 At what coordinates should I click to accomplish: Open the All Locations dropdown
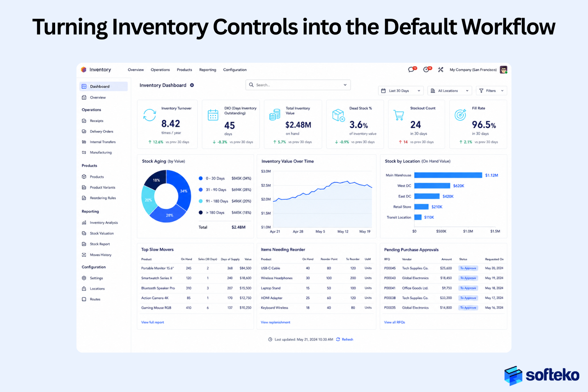pyautogui.click(x=450, y=91)
